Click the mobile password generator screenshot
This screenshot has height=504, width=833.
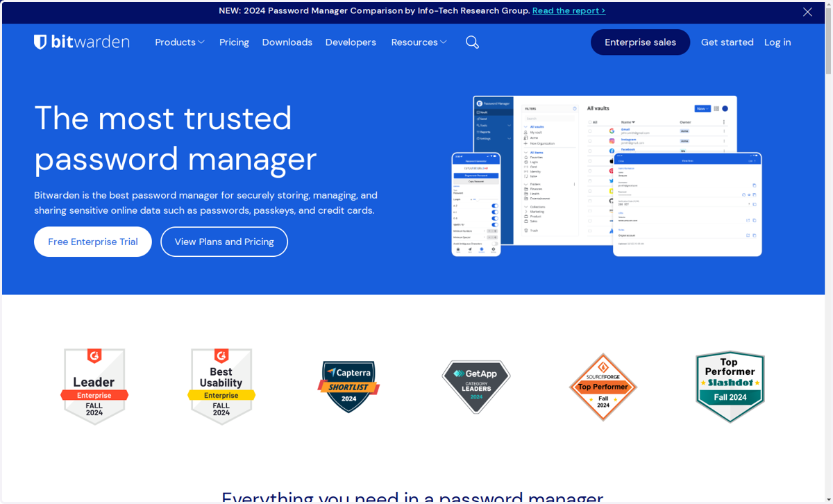coord(476,204)
